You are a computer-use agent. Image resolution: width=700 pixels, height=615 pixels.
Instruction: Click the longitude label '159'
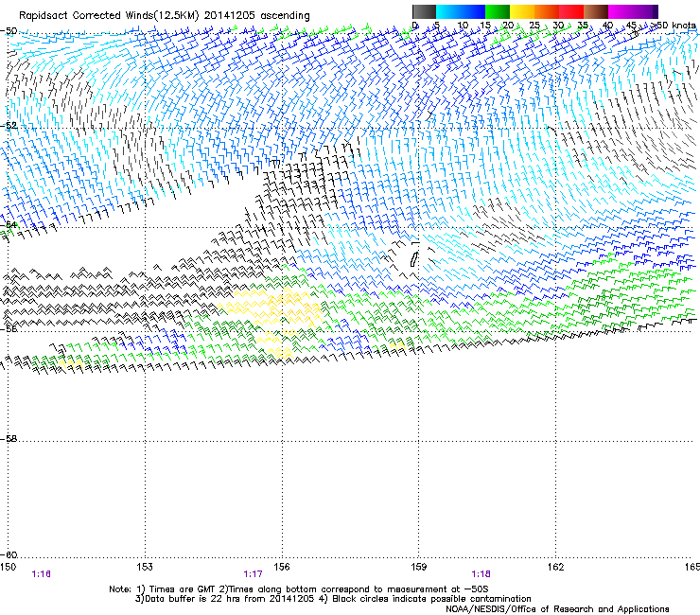tap(419, 567)
